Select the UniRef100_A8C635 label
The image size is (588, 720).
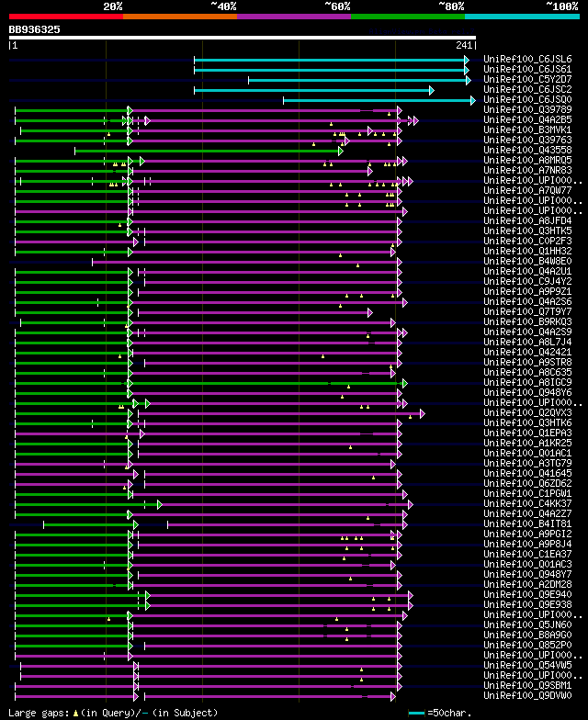tap(527, 373)
